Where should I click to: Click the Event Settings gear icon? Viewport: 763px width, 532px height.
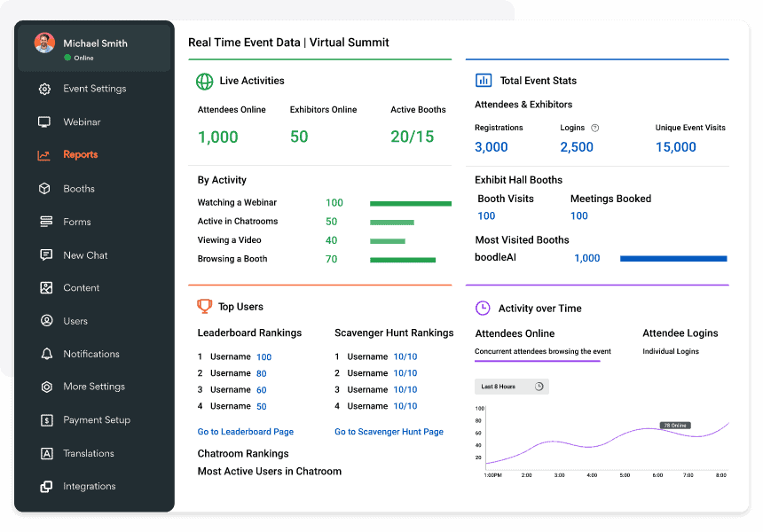click(45, 89)
